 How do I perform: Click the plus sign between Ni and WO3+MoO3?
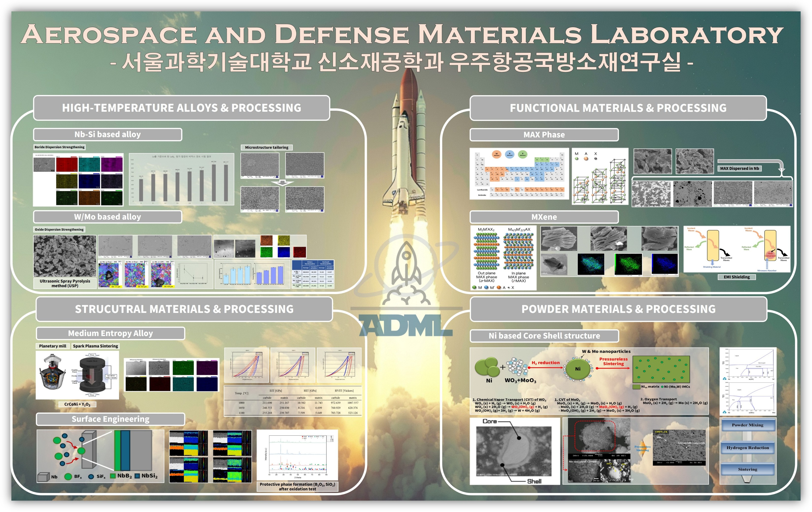pyautogui.click(x=503, y=367)
